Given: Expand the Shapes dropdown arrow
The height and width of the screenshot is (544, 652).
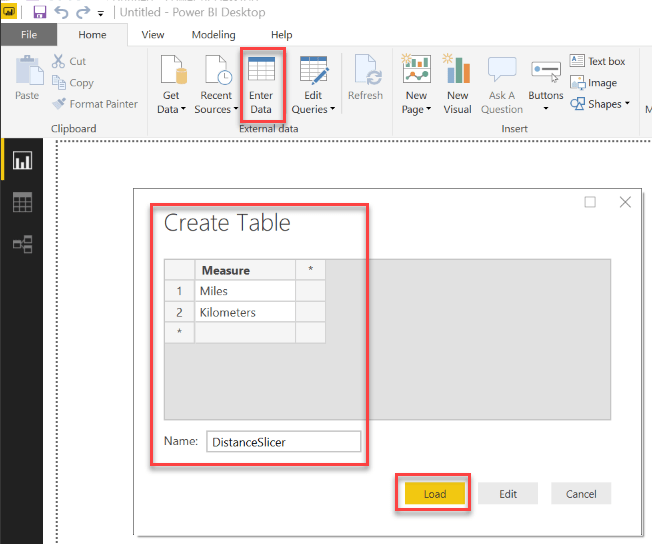Looking at the screenshot, I should pyautogui.click(x=627, y=103).
